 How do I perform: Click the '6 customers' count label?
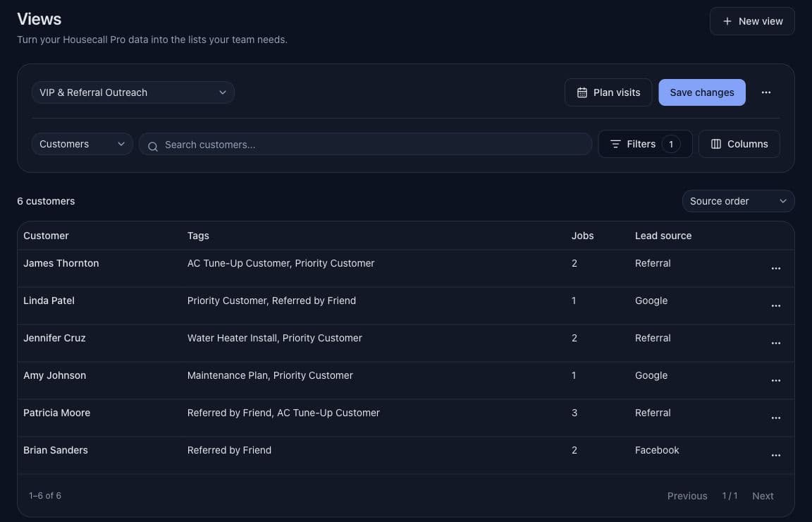(x=46, y=201)
